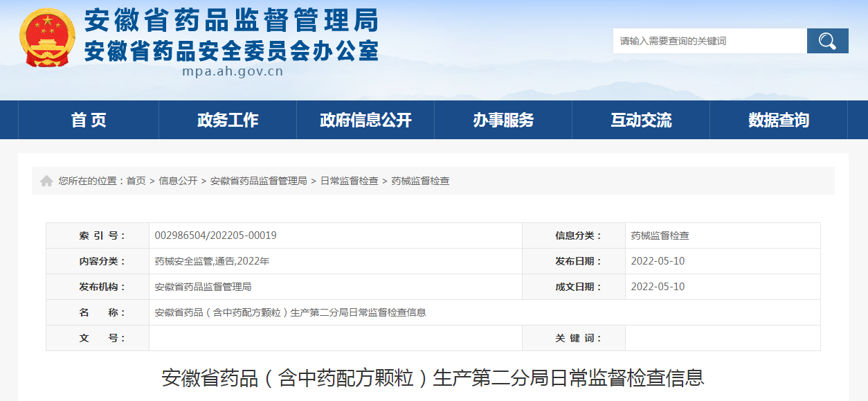Click 您所在的位置 breadcrumb label
Screen dimensions: 868x401
pyautogui.click(x=92, y=181)
